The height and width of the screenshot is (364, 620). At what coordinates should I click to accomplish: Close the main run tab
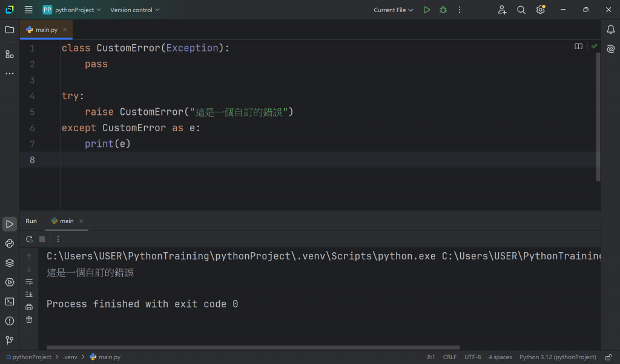point(82,221)
